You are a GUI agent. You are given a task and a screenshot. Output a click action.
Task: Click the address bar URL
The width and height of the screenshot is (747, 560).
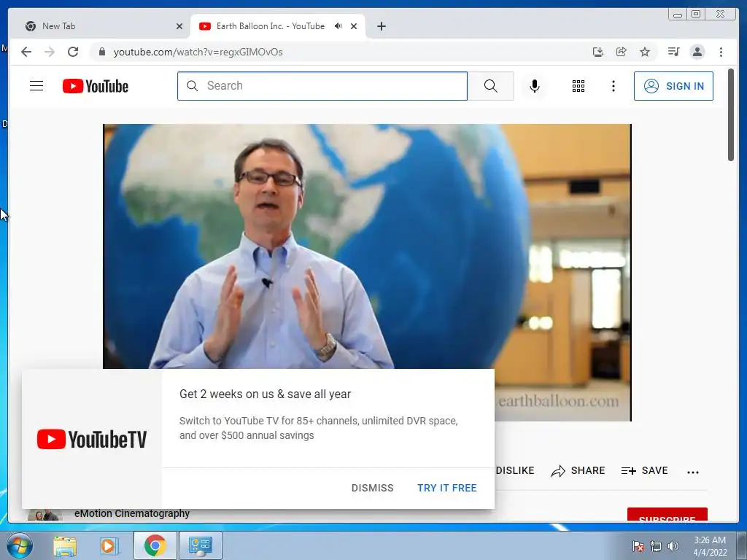pos(198,52)
